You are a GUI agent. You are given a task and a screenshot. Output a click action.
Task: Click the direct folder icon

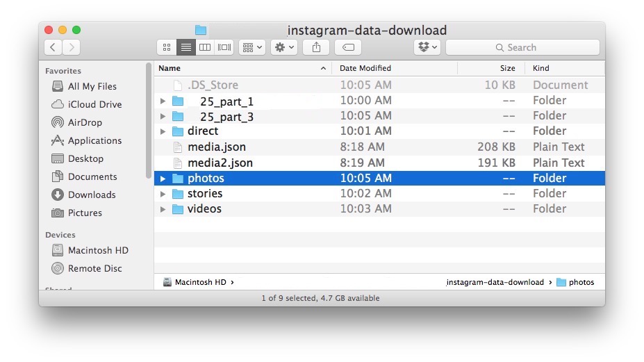coord(178,131)
